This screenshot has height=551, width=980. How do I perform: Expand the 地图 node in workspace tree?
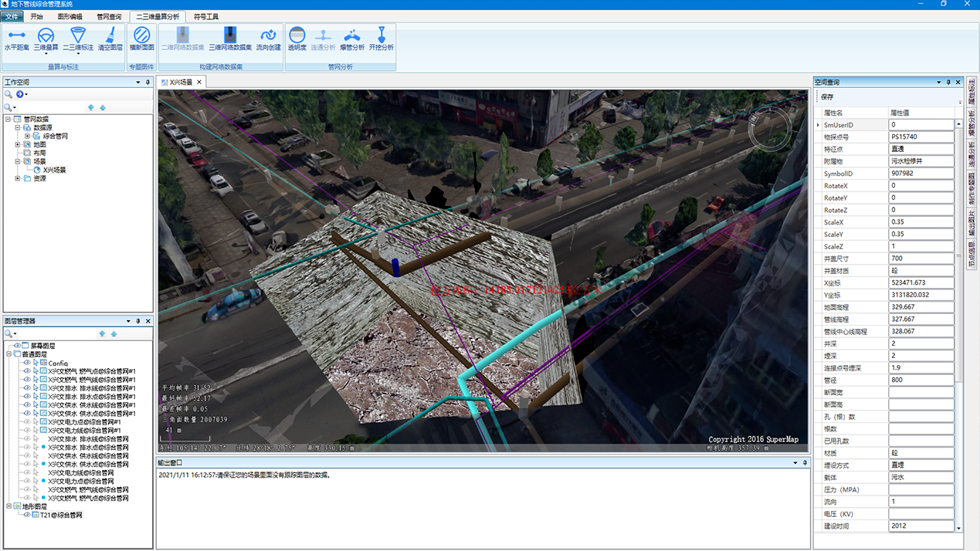[18, 144]
